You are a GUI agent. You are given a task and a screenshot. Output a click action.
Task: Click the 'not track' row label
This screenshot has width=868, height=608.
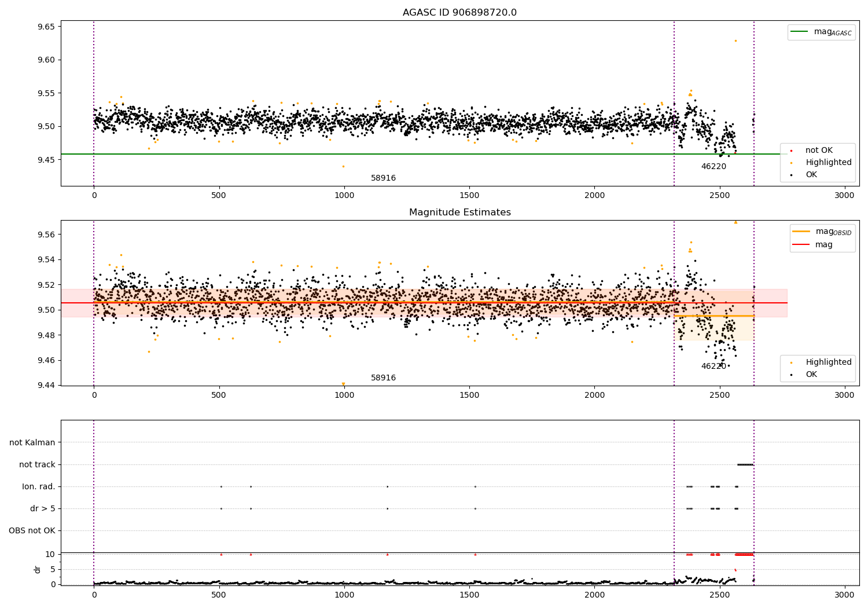pyautogui.click(x=37, y=464)
